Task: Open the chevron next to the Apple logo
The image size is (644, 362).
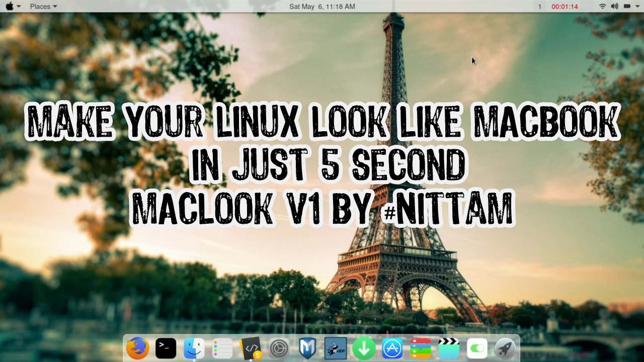Action: click(19, 7)
